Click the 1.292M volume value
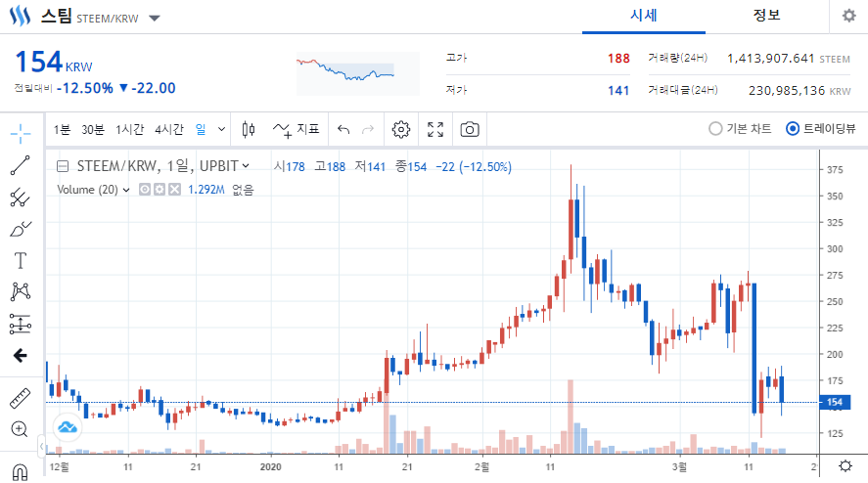Screen dimensions: 868x483 (206, 190)
